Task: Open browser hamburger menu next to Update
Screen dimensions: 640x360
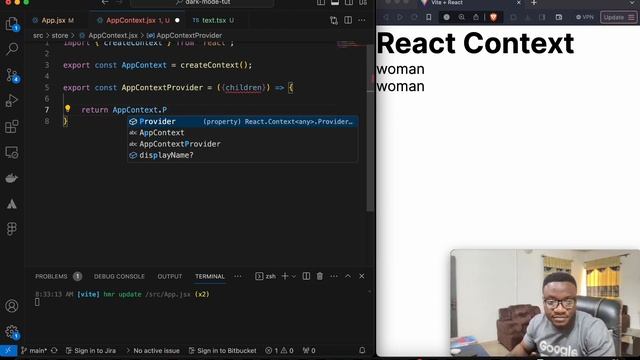Action: [631, 17]
